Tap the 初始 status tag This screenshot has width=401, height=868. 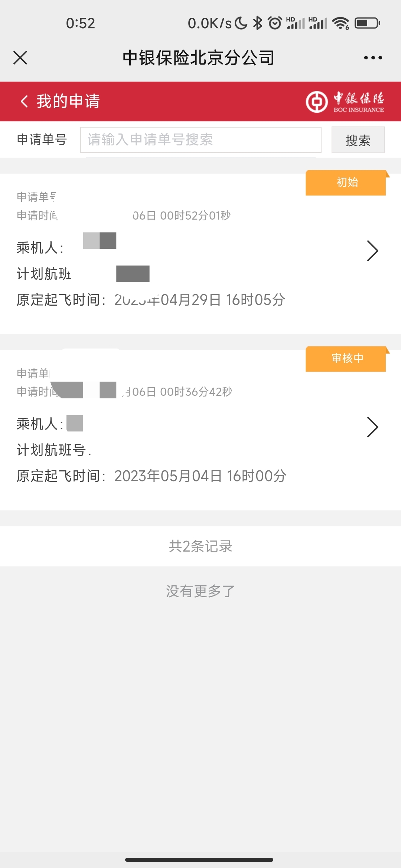pos(347,183)
